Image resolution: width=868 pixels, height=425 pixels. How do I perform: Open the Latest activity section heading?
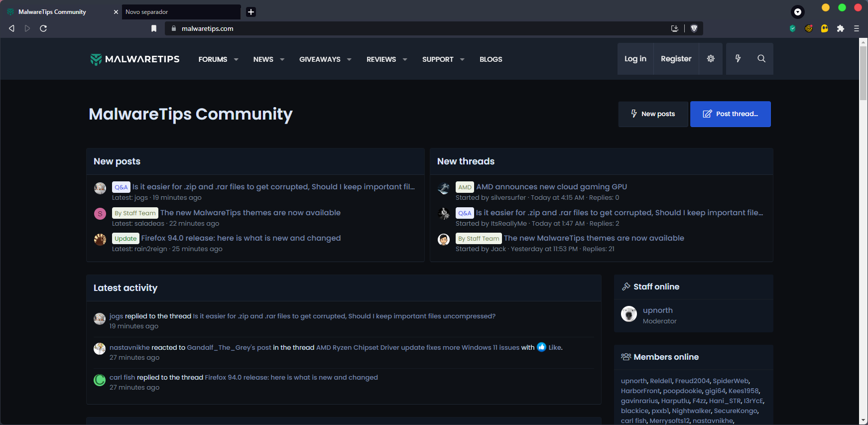point(125,288)
